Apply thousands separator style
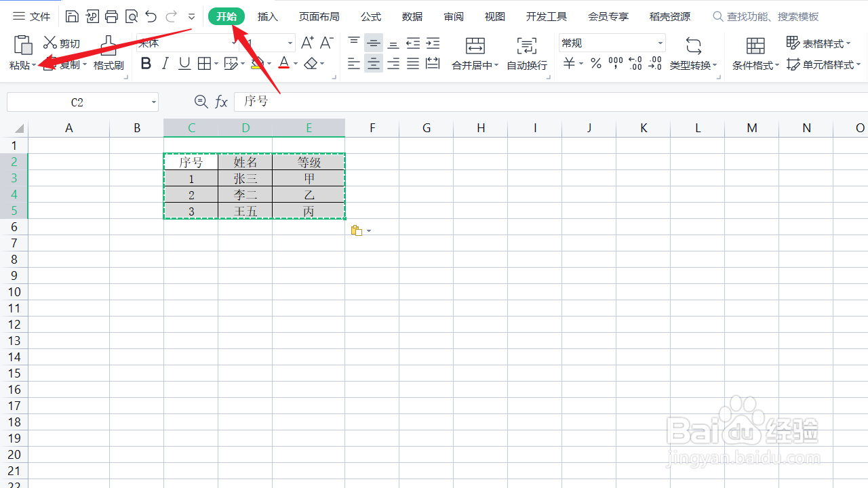This screenshot has width=868, height=488. 616,64
